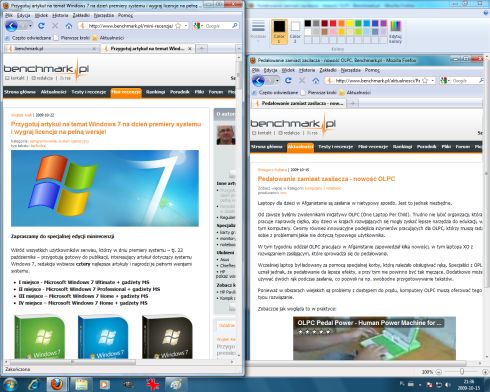Click Firefox taskbar icon

tap(57, 385)
